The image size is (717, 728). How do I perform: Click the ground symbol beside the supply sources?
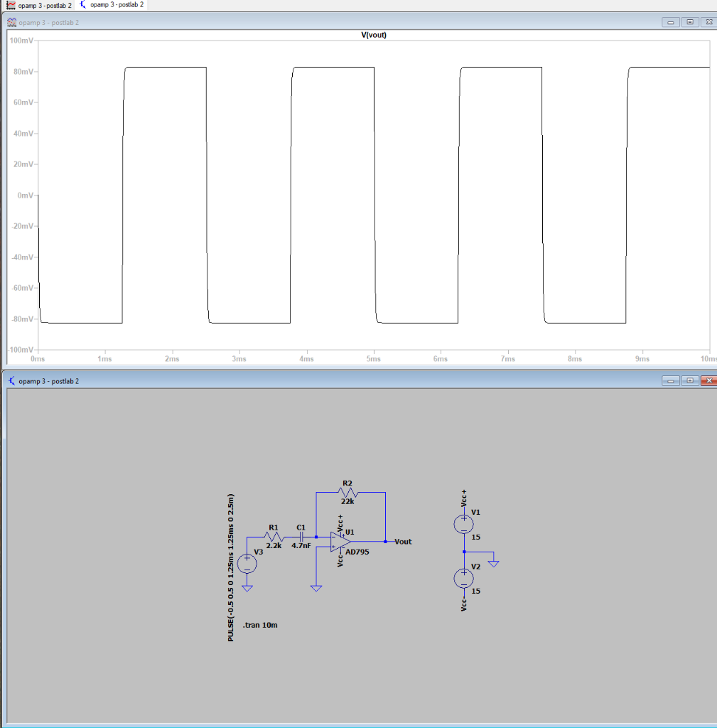click(x=495, y=562)
